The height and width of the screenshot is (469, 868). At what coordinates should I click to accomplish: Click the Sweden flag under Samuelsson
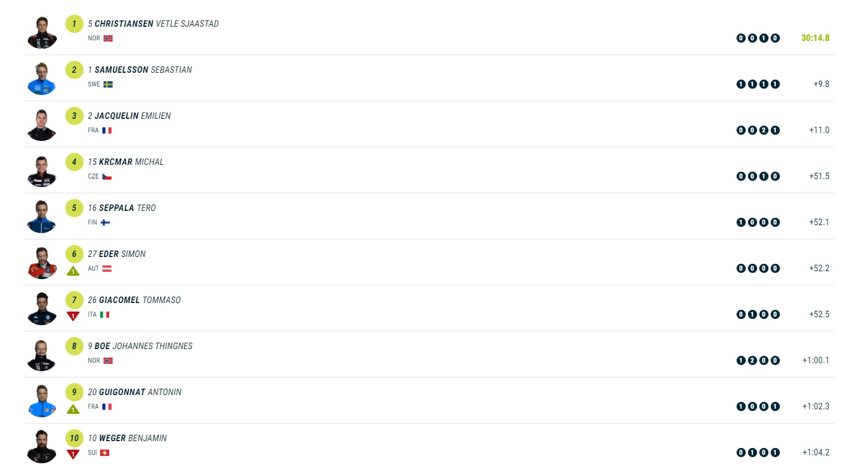click(x=108, y=85)
